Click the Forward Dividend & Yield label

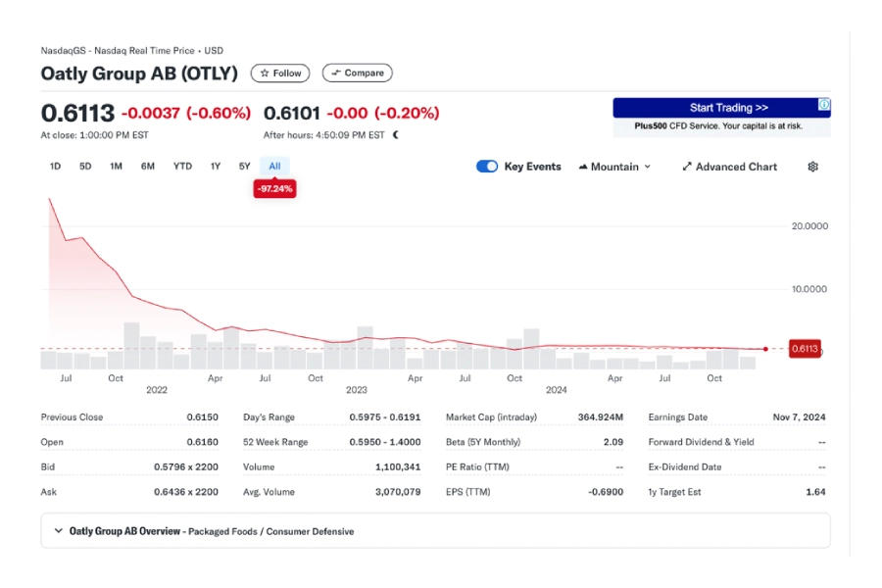pos(701,442)
